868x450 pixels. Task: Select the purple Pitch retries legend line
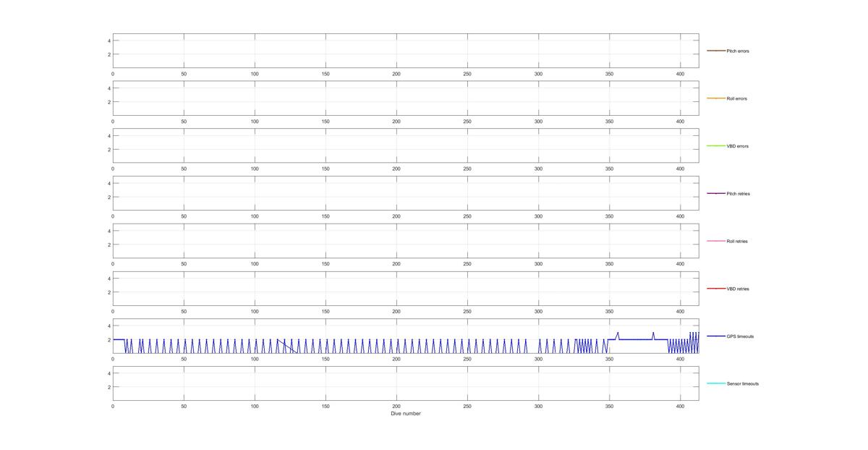click(x=715, y=193)
